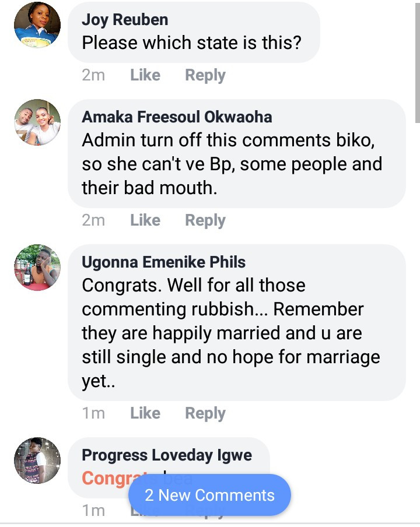Open Amaka Freesoul Okwaoha's profile picture
The height and width of the screenshot is (527, 420).
coord(37,122)
